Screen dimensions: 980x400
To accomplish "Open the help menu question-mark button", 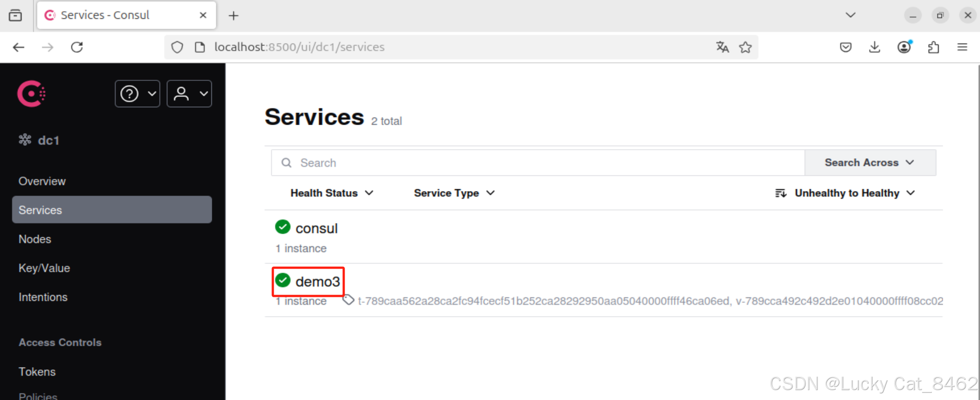I will [x=137, y=94].
